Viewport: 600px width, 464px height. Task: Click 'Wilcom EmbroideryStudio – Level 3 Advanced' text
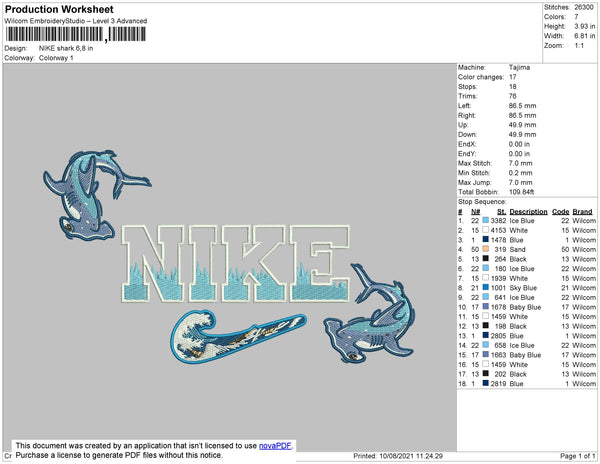(76, 21)
